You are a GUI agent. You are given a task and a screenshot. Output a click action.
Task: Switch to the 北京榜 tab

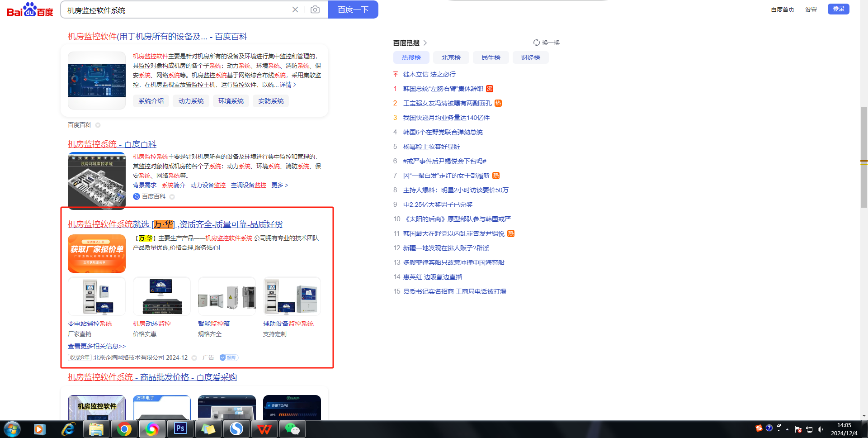[451, 57]
